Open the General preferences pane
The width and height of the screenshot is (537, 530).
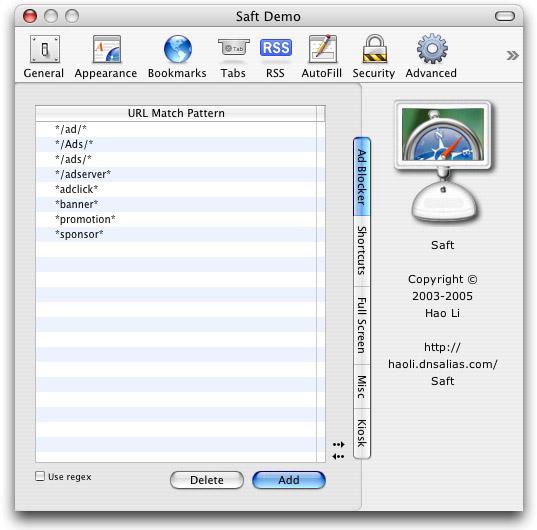45,50
